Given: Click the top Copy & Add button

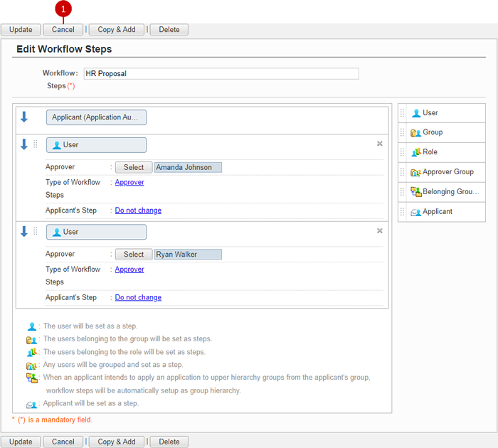Looking at the screenshot, I should [116, 30].
